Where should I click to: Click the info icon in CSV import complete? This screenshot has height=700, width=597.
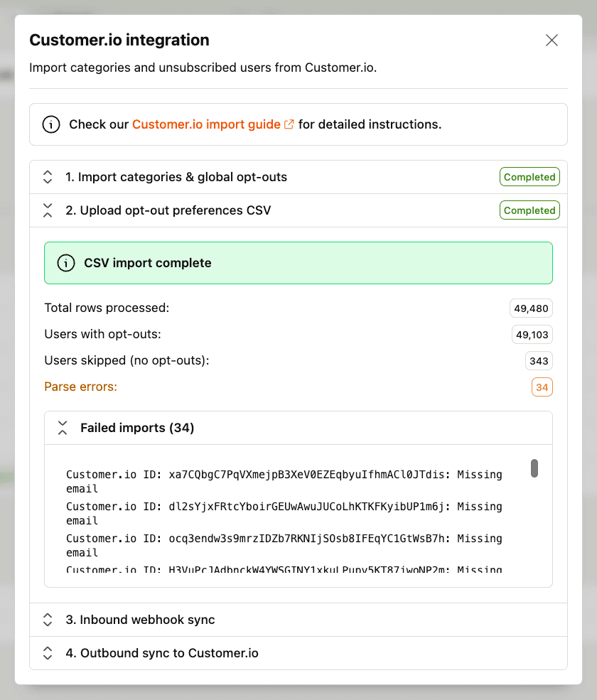point(66,263)
